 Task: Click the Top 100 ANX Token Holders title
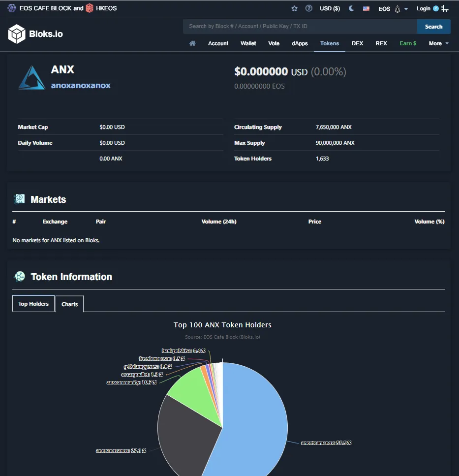(x=222, y=325)
